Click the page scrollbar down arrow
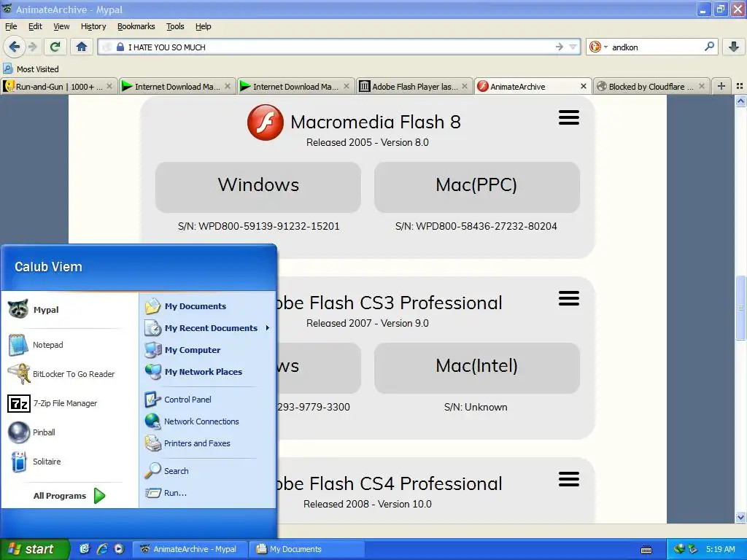Viewport: 747px width, 560px height. pyautogui.click(x=740, y=517)
